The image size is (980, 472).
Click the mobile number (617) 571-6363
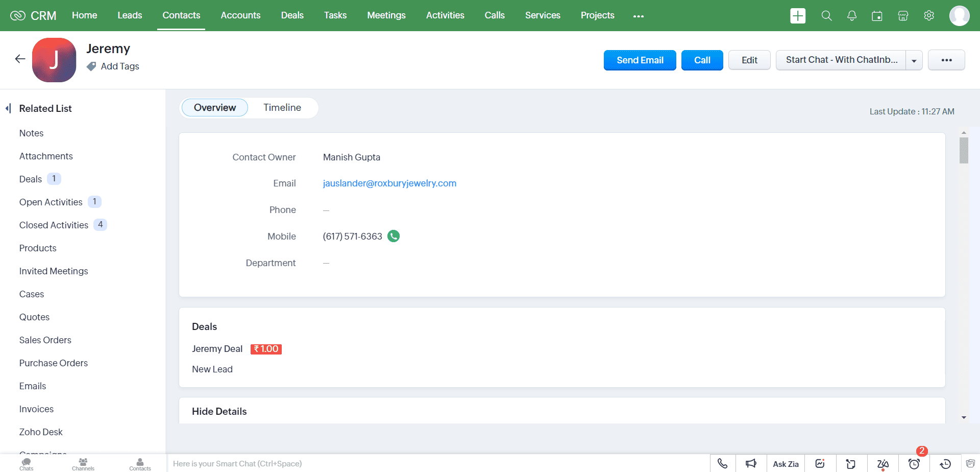tap(352, 237)
